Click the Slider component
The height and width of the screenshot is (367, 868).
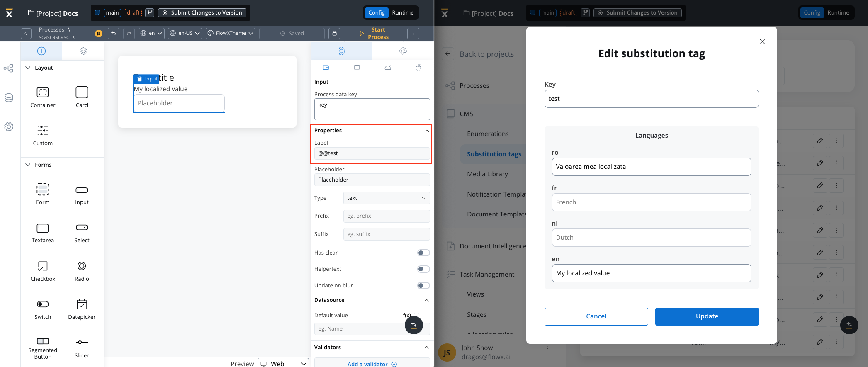pyautogui.click(x=82, y=348)
